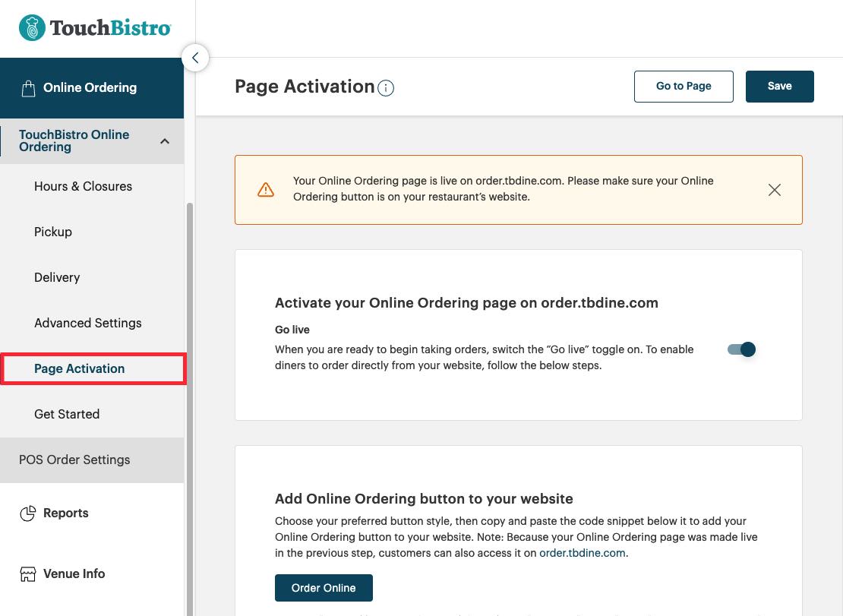Viewport: 843px width, 616px height.
Task: Open the order.tbdine.com link
Action: [x=582, y=553]
